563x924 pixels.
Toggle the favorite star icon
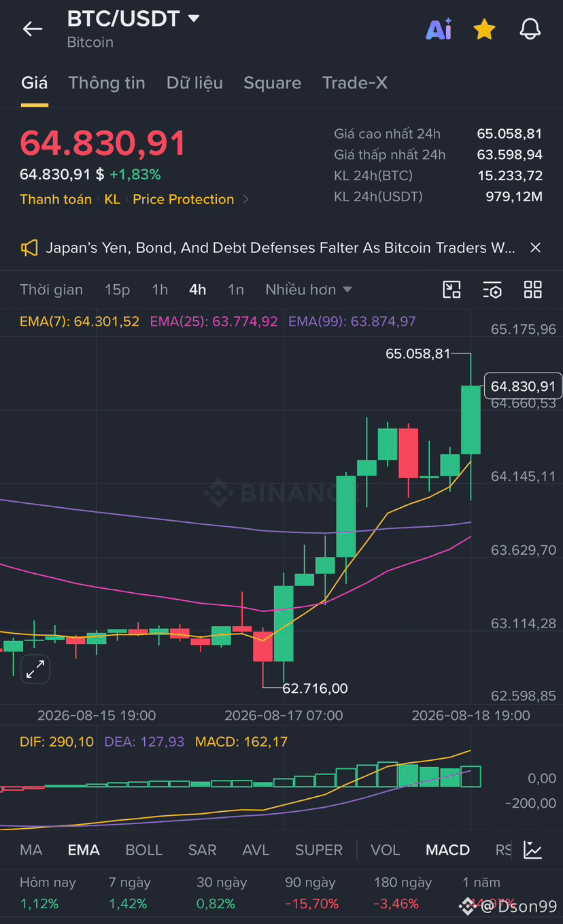click(x=484, y=29)
